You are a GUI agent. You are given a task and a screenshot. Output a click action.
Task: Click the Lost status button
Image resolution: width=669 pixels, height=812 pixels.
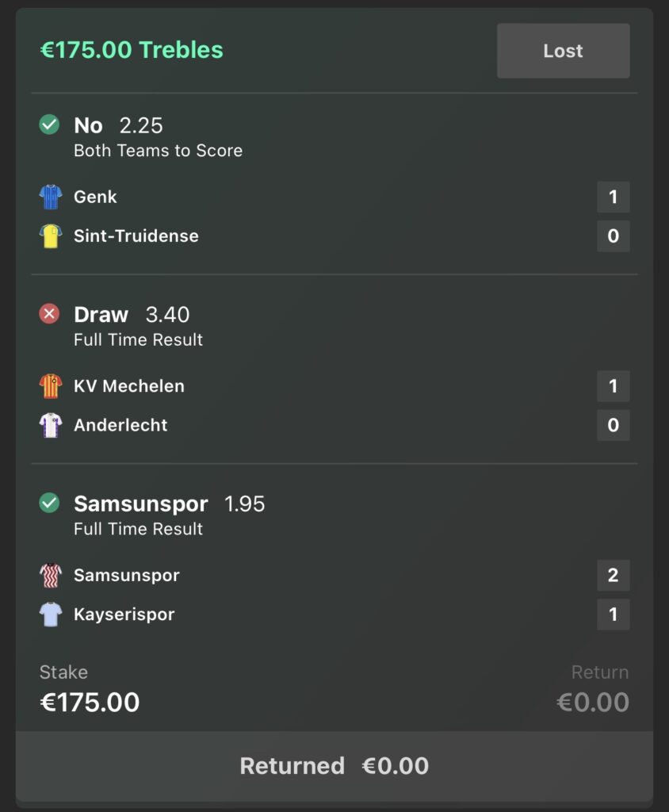pos(563,50)
